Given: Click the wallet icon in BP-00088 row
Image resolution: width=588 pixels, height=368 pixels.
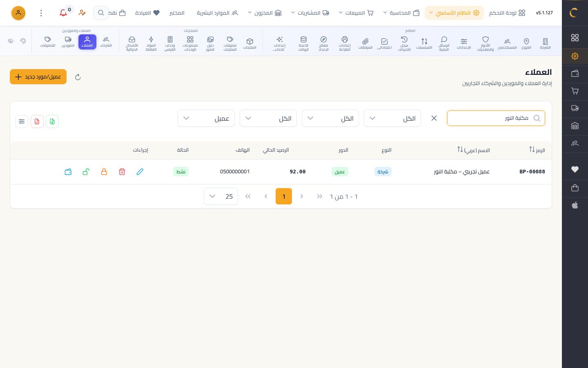Looking at the screenshot, I should point(68,172).
